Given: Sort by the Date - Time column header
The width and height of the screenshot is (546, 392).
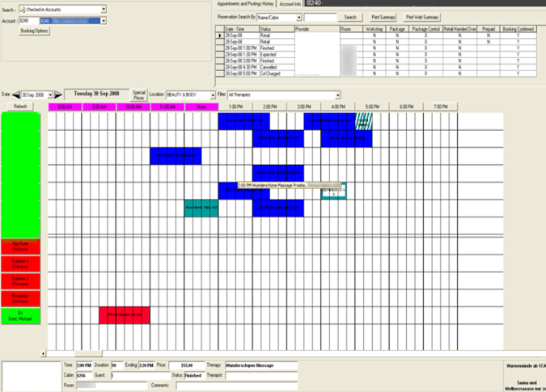Looking at the screenshot, I should [242, 29].
